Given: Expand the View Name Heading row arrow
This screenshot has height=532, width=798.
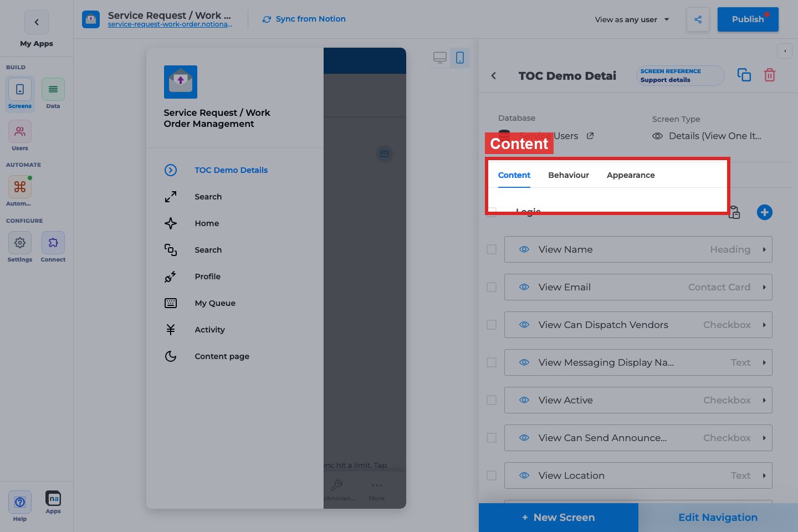Looking at the screenshot, I should pyautogui.click(x=764, y=249).
